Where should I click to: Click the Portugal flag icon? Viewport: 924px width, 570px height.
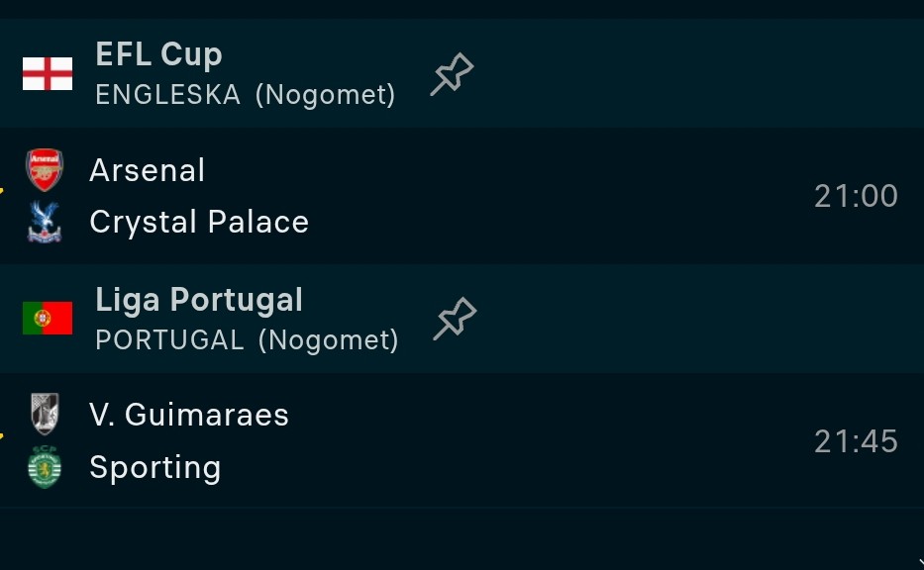48,319
